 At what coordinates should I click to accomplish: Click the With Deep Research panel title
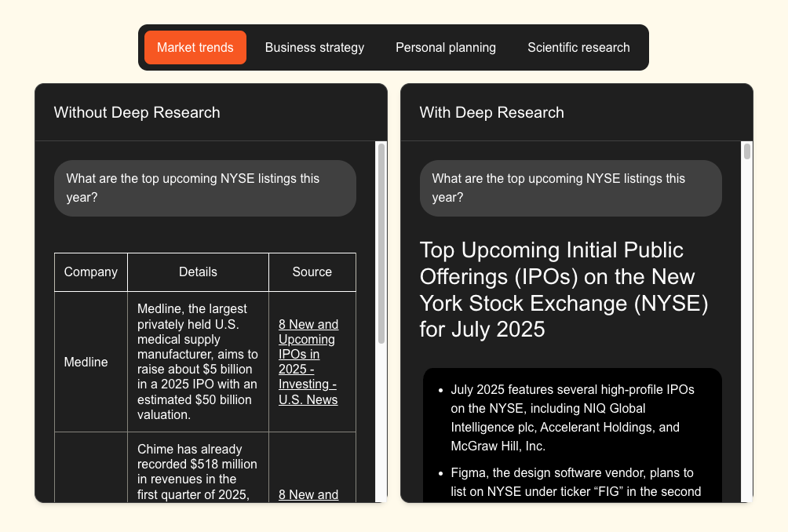[492, 112]
